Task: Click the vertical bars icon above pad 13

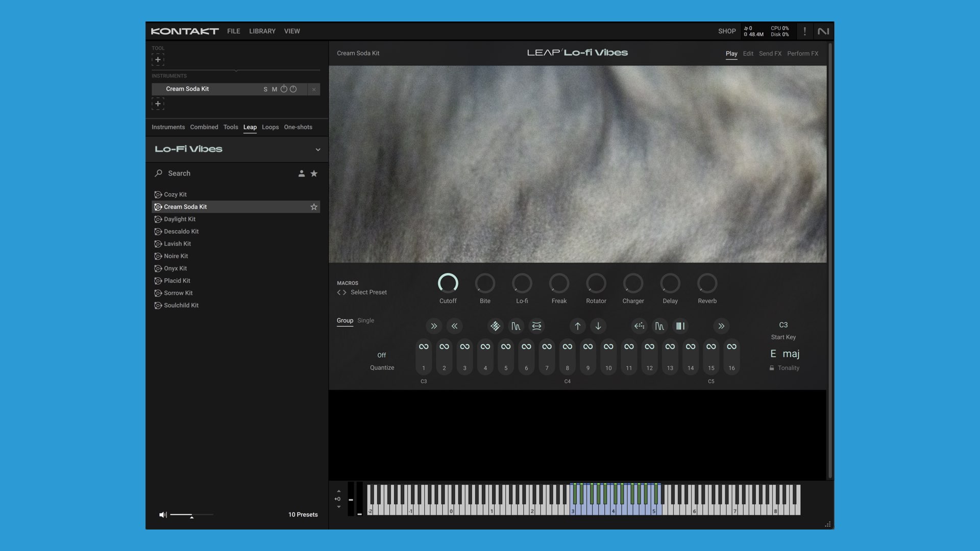Action: coord(680,326)
